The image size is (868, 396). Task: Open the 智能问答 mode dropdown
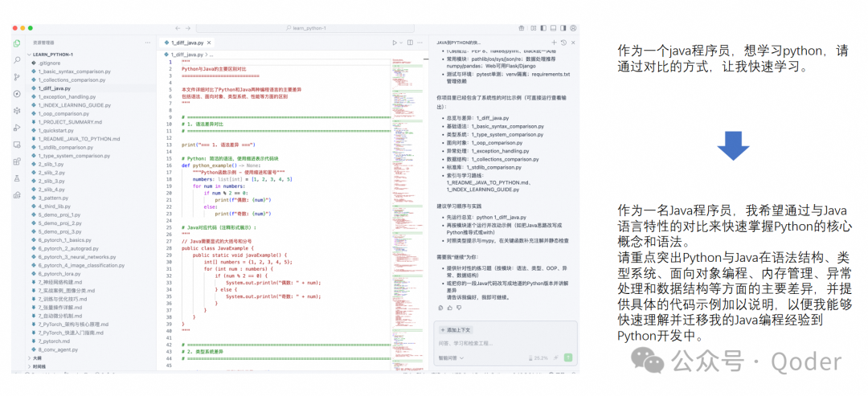[x=451, y=357]
